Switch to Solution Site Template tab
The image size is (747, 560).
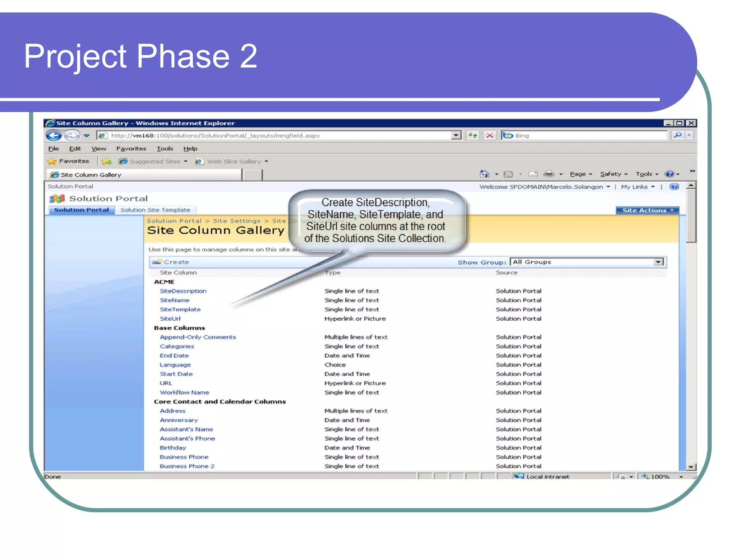[155, 210]
